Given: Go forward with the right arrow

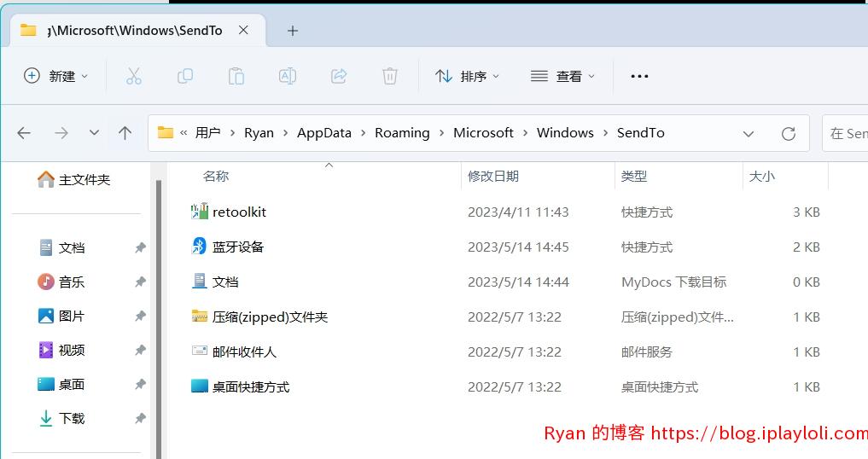Looking at the screenshot, I should (x=61, y=133).
